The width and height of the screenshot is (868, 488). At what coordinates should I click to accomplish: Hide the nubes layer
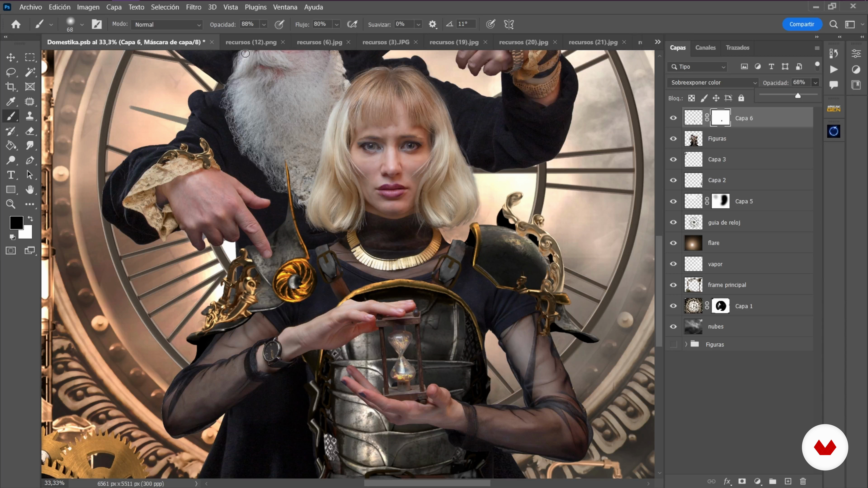coord(673,327)
